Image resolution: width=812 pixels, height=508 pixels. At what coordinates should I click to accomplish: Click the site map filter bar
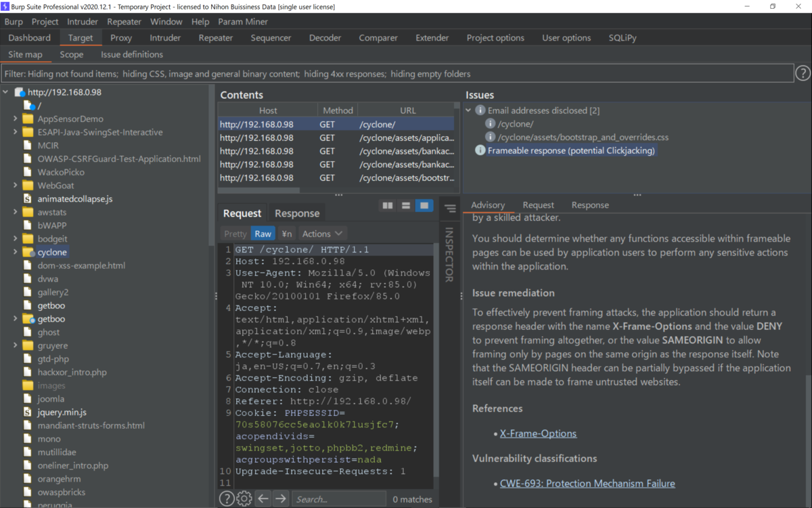pos(397,73)
